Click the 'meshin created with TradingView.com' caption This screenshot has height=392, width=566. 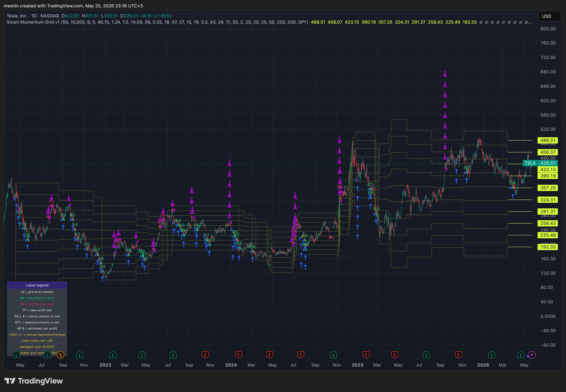pyautogui.click(x=43, y=6)
